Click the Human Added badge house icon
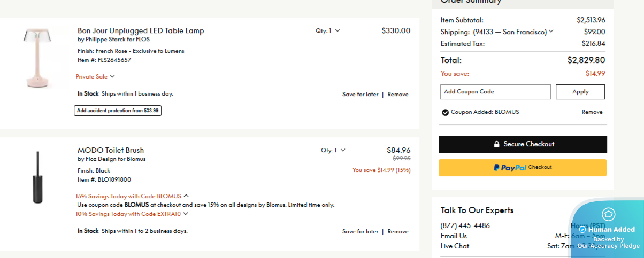644x258 pixels. 608,214
